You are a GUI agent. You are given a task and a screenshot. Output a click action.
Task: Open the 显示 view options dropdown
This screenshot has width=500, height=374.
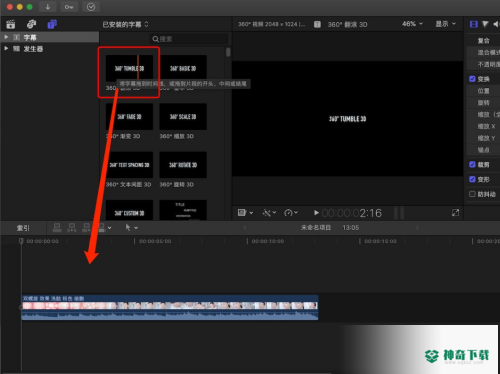click(446, 24)
